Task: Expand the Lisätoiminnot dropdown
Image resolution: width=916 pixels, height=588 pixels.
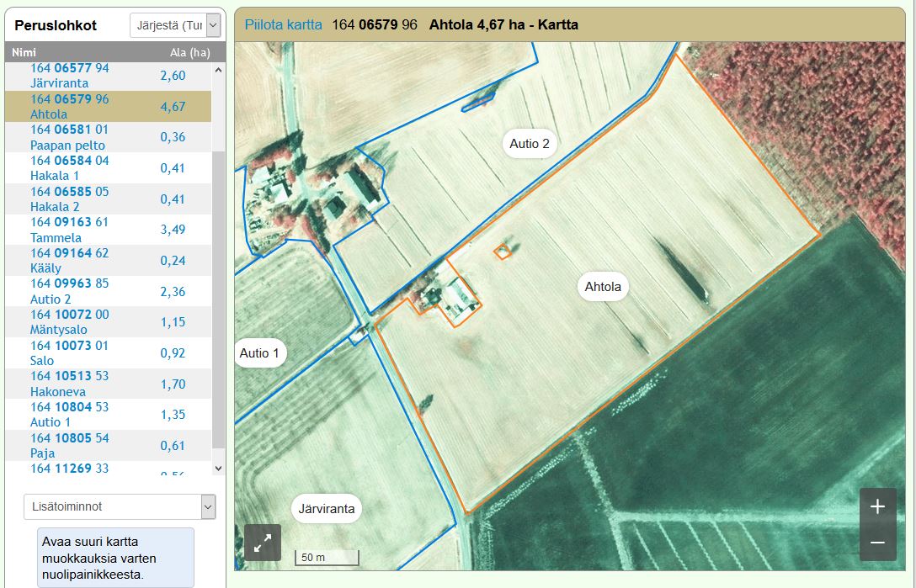Action: [x=120, y=506]
